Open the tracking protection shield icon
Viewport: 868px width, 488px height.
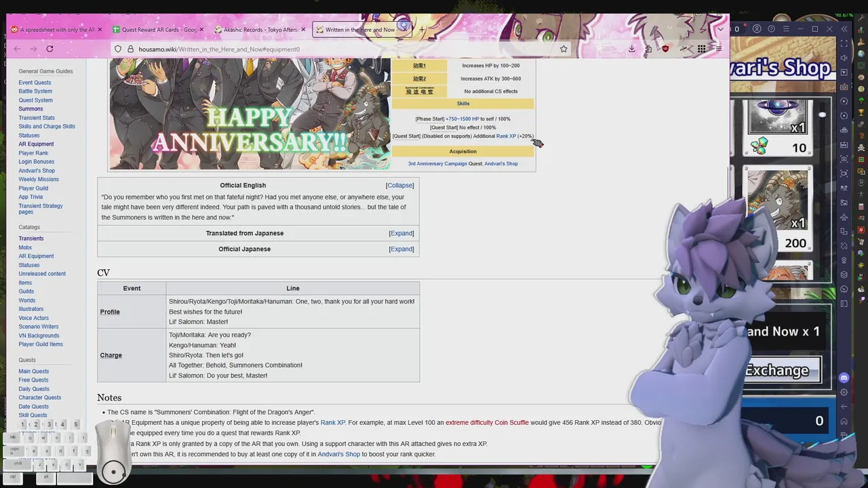pos(118,49)
